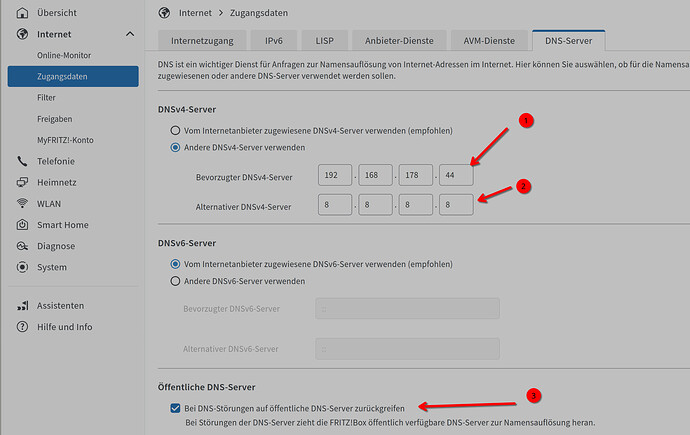Click Internet in the breadcrumb
The height and width of the screenshot is (435, 690).
[195, 13]
